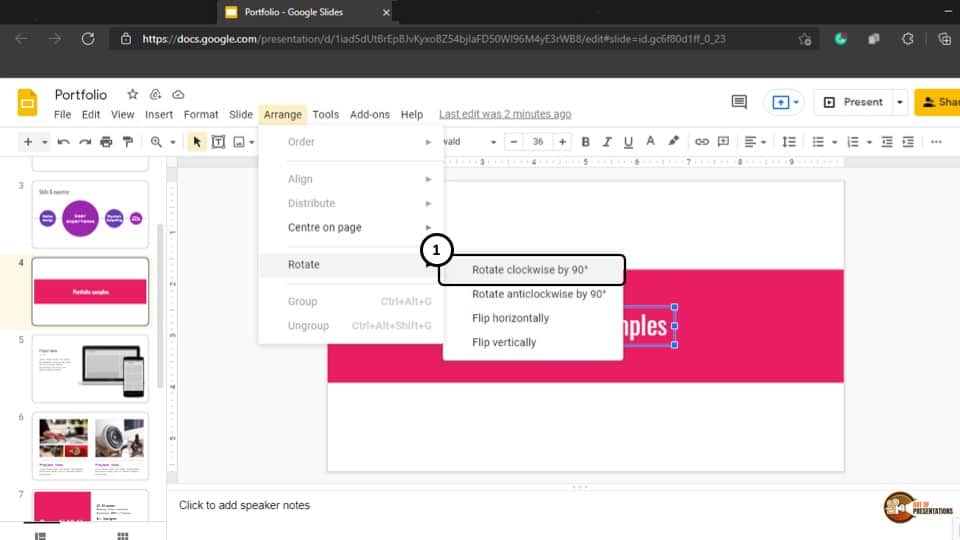Insert a link from toolbar
Image resolution: width=960 pixels, height=540 pixels.
pos(702,142)
